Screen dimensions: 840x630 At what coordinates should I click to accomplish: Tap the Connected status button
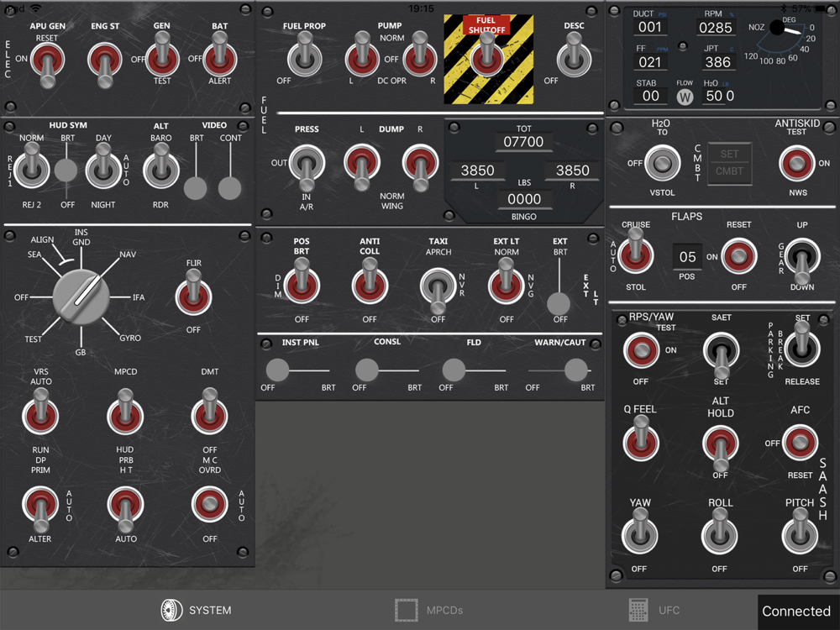point(796,612)
